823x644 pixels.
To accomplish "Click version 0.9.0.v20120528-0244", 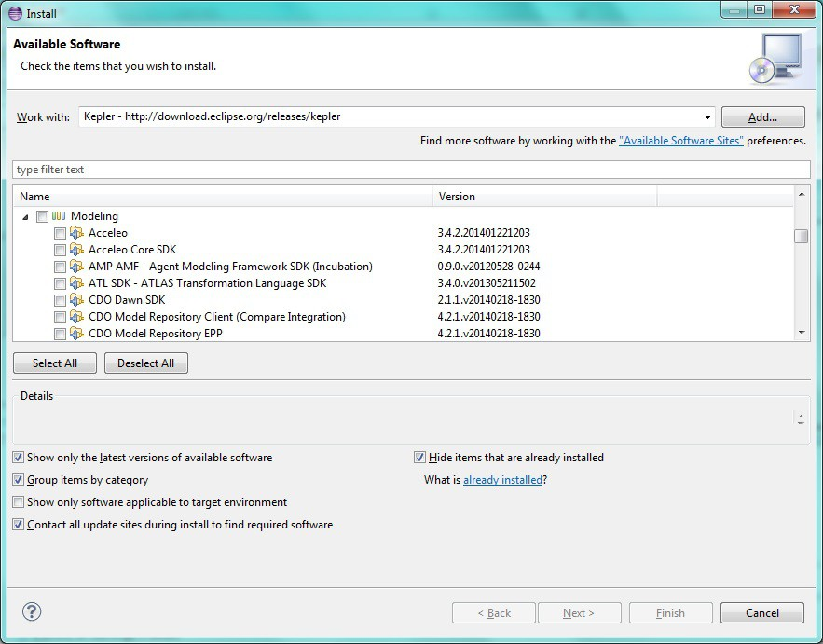I will [x=488, y=267].
